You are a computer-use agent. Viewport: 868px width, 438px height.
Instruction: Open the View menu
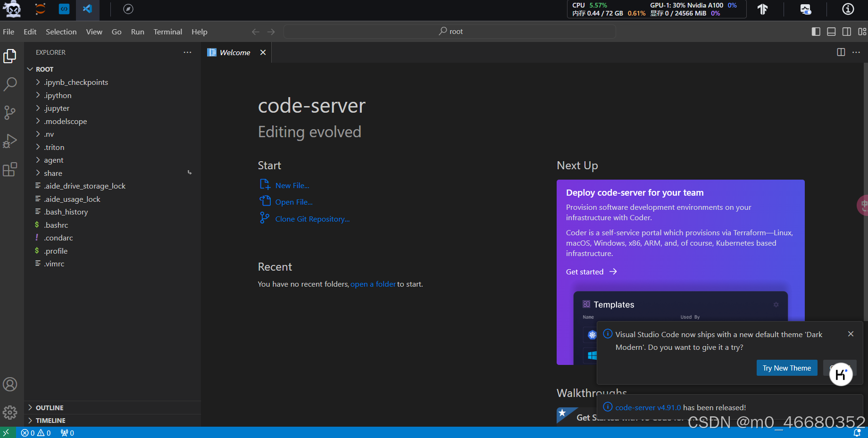pos(94,32)
